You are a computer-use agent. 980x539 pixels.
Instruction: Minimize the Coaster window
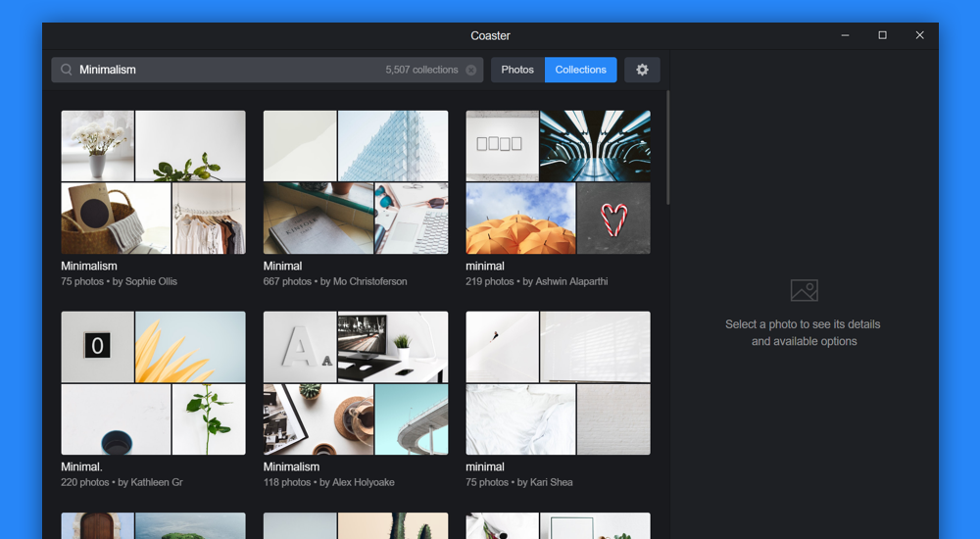[845, 35]
